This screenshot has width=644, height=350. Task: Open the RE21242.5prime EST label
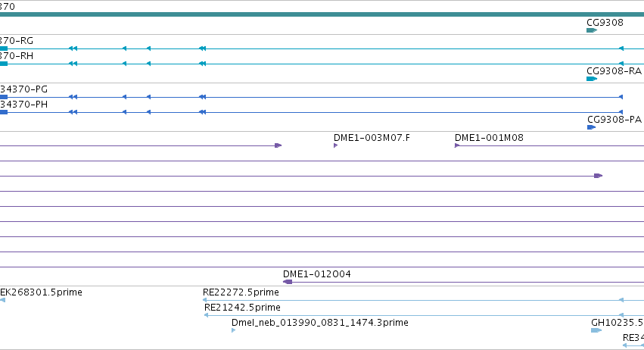pos(242,308)
